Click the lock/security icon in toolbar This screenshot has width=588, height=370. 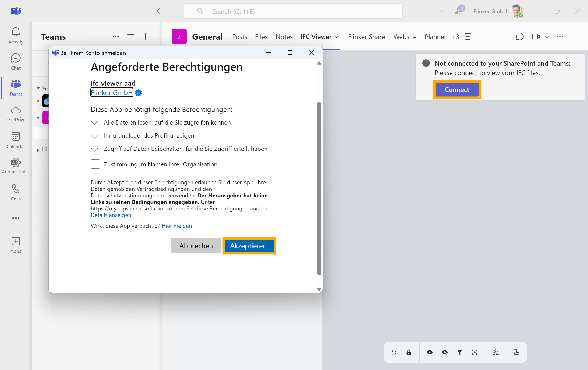(408, 352)
